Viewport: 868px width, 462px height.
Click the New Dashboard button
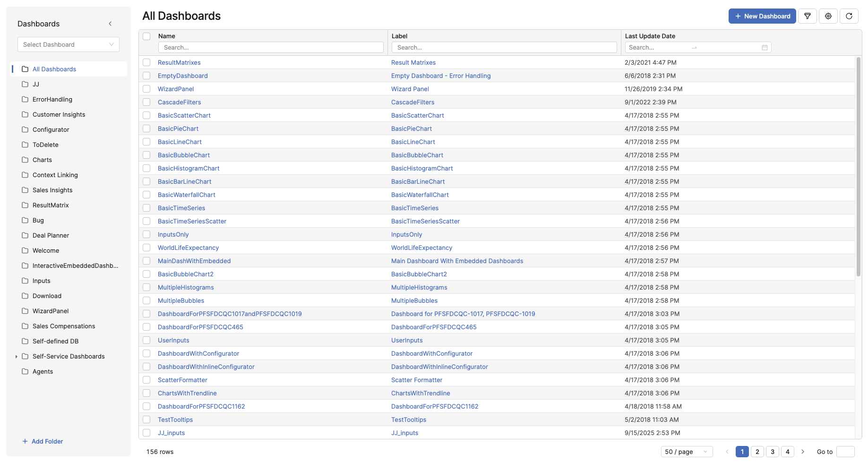click(762, 16)
